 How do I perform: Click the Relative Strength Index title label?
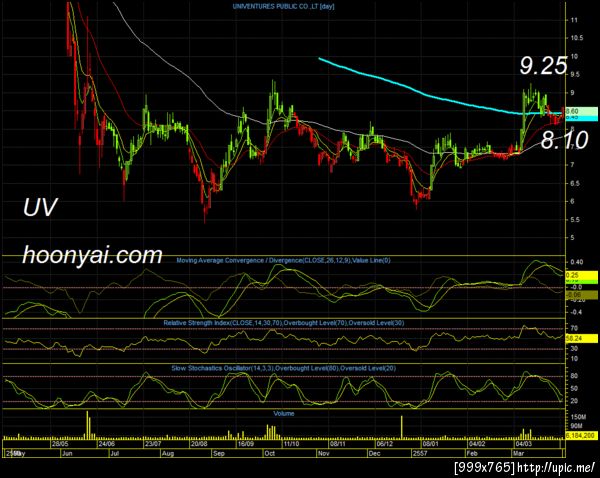pos(284,323)
